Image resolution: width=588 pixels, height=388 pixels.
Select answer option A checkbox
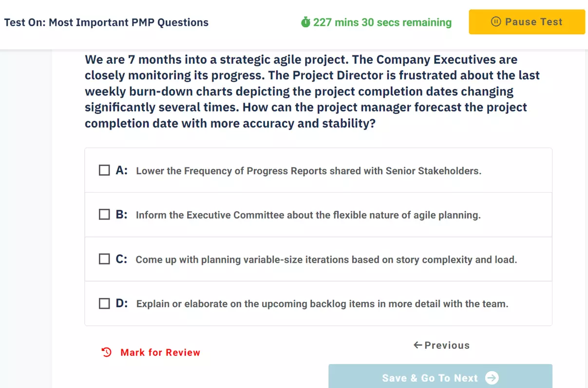point(104,170)
